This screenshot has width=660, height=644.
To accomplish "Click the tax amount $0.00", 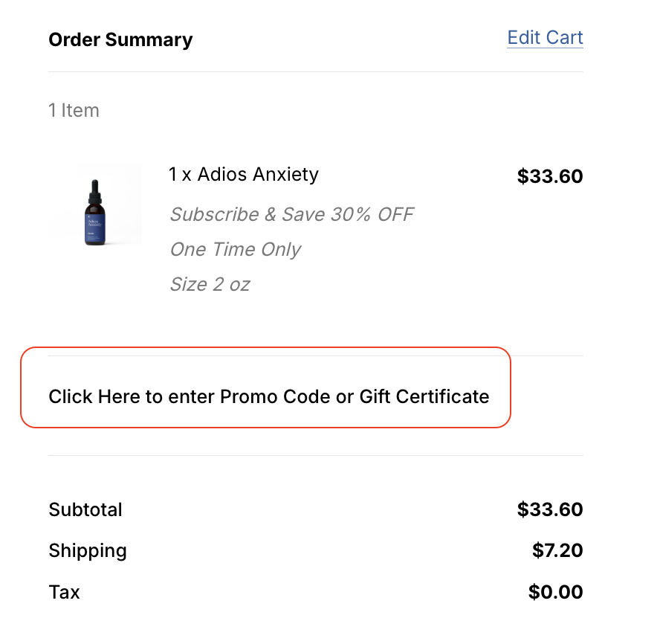I will coord(555,593).
